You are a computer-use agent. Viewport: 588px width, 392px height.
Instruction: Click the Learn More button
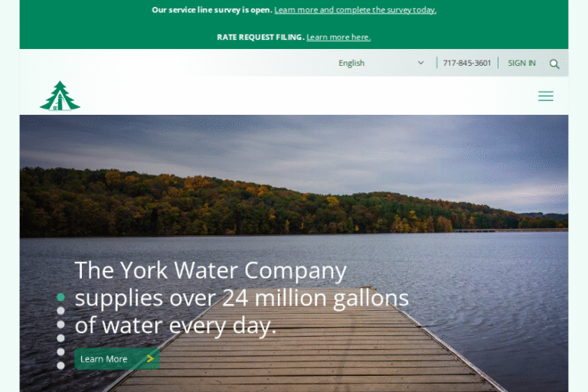click(x=117, y=359)
